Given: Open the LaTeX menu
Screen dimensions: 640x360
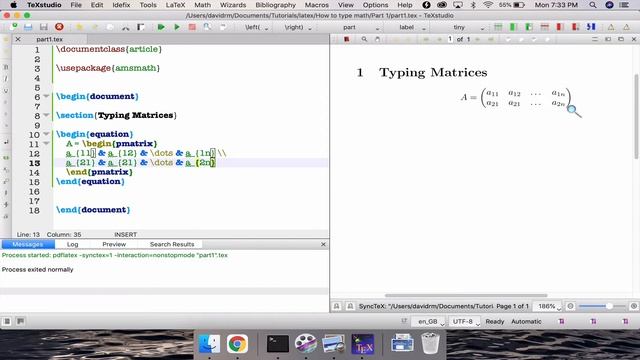Looking at the screenshot, I should [175, 5].
